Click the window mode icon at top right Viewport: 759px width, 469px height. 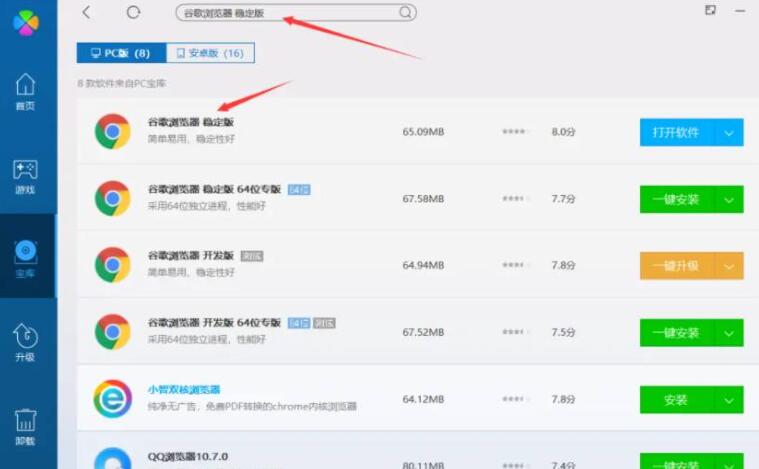coord(710,10)
